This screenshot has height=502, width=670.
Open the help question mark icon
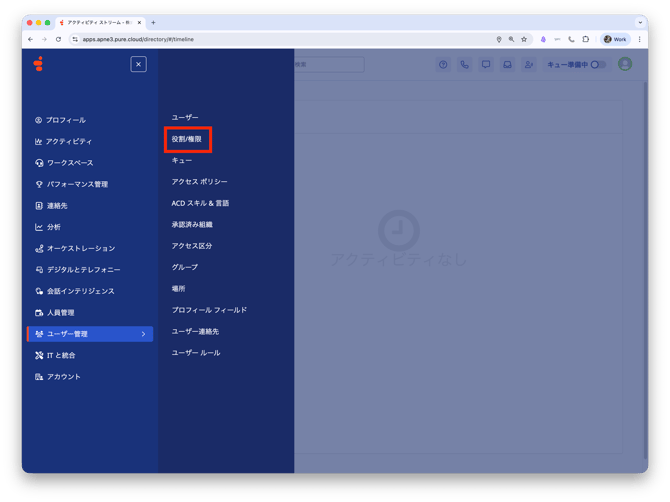tap(443, 65)
